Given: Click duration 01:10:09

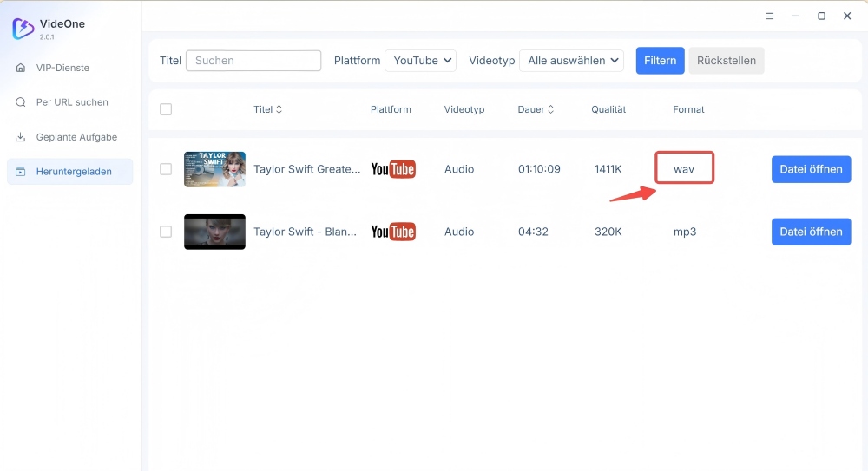Looking at the screenshot, I should pos(539,169).
